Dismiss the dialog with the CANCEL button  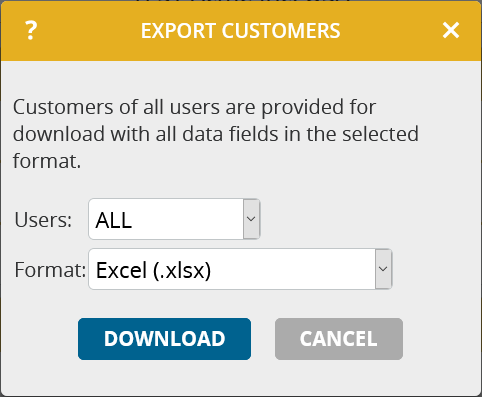coord(339,339)
